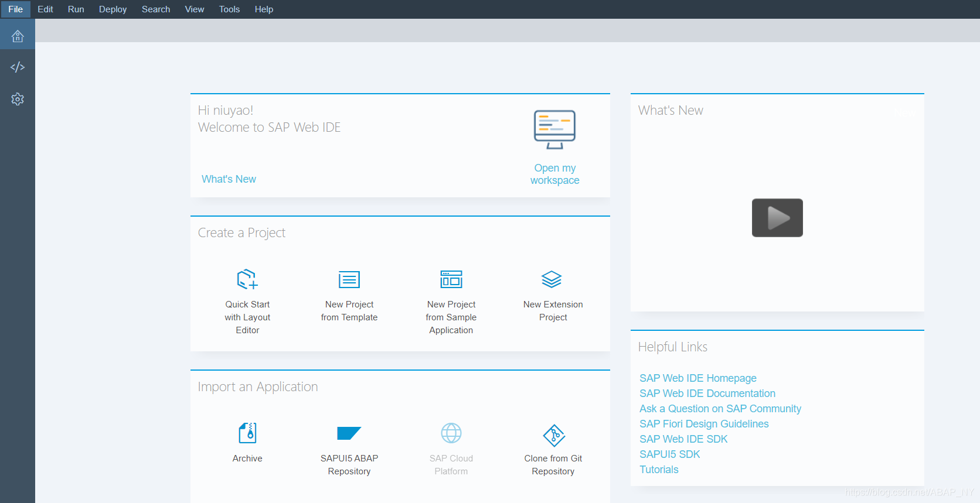Play the What's New video
The image size is (980, 503).
click(x=777, y=218)
